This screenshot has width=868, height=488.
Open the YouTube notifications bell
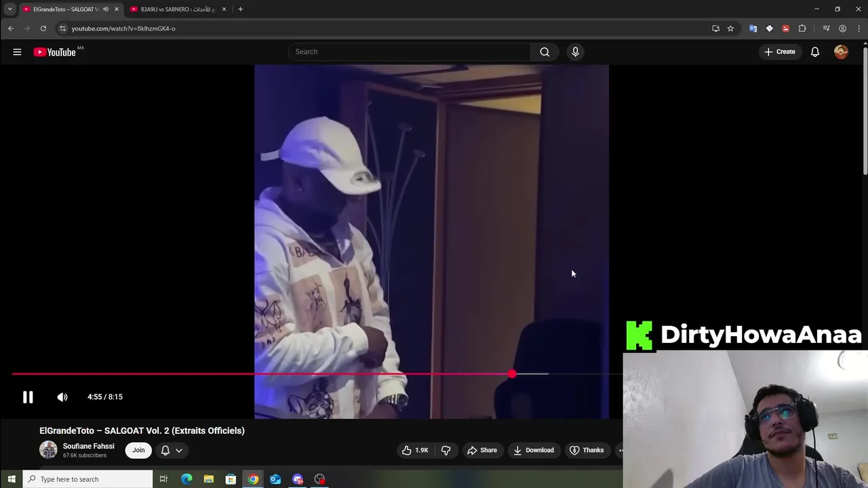[815, 52]
